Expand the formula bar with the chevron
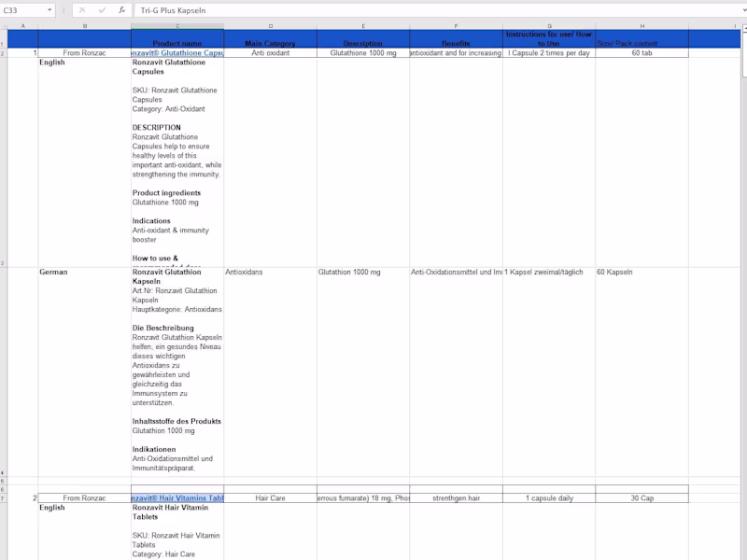 [743, 10]
